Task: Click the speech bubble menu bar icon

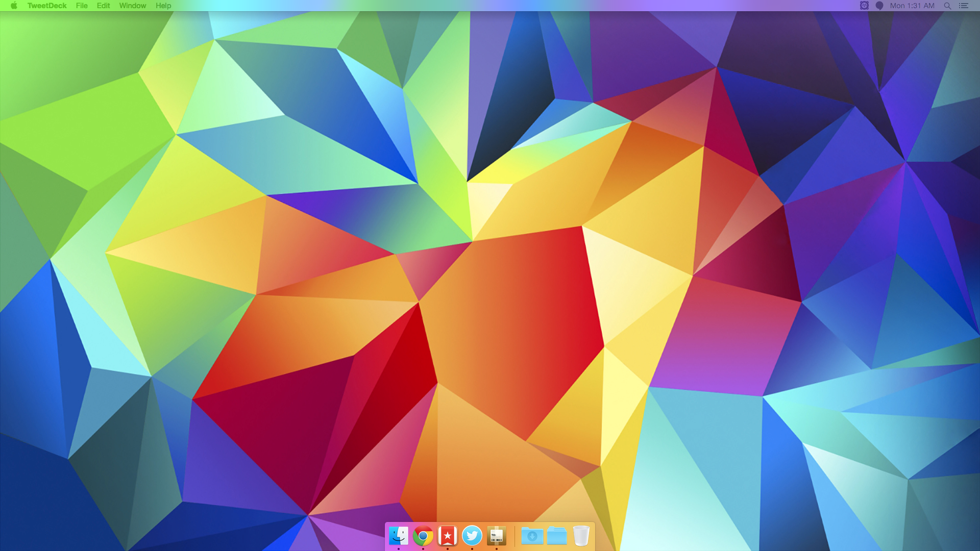Action: (879, 6)
